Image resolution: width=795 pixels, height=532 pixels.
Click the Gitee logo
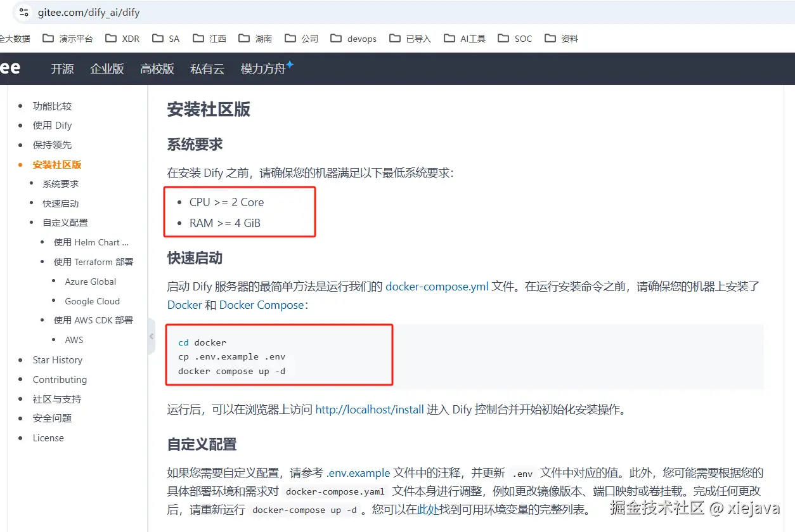click(10, 68)
